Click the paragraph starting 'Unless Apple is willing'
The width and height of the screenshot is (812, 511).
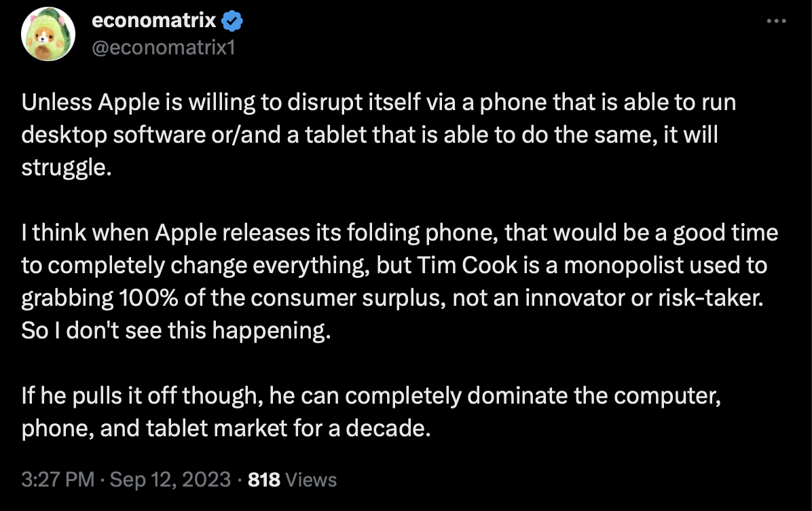379,135
